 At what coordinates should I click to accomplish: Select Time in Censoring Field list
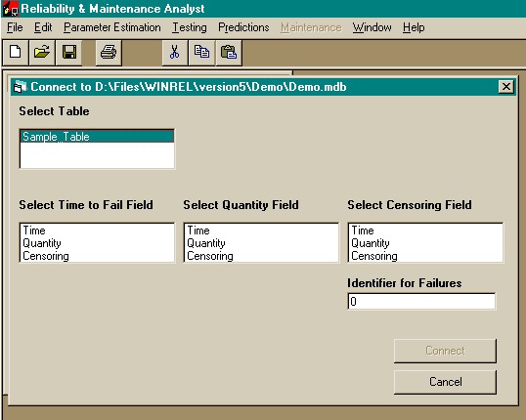425,231
